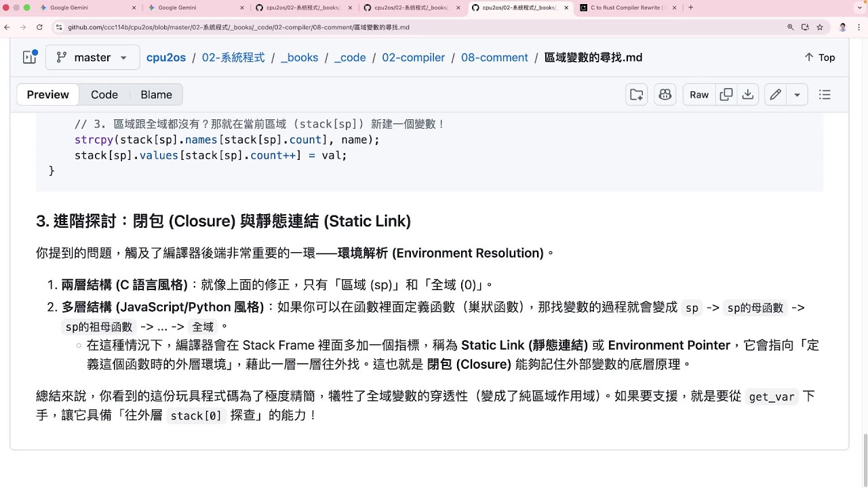Click the strcpy code line
Viewport: 868px width, 488px height.
click(x=227, y=140)
